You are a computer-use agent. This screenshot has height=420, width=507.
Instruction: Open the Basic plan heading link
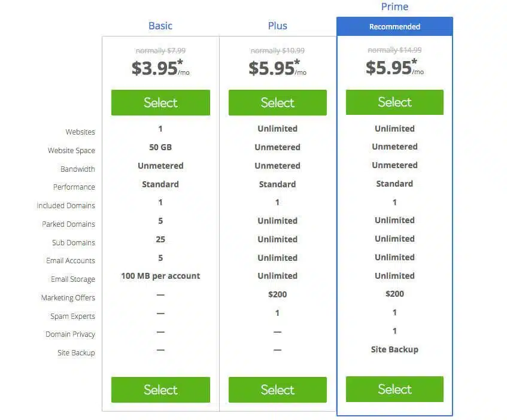pos(160,26)
